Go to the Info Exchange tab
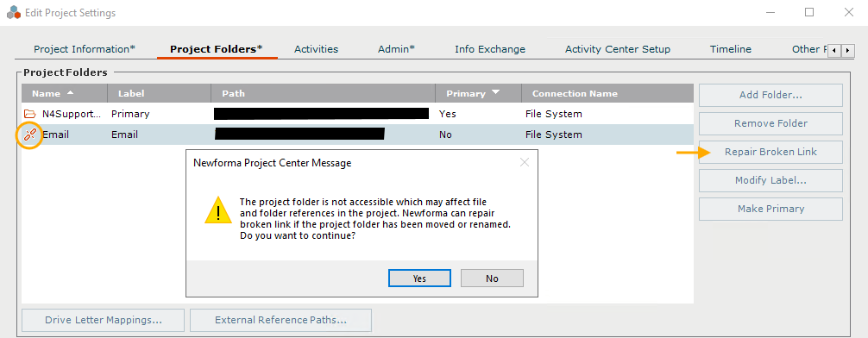This screenshot has height=338, width=868. pos(490,49)
